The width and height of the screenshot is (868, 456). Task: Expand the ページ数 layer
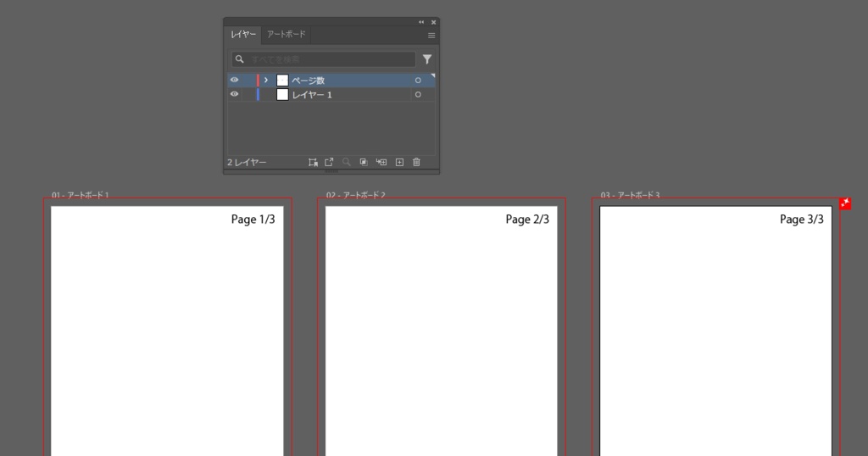[x=266, y=81]
